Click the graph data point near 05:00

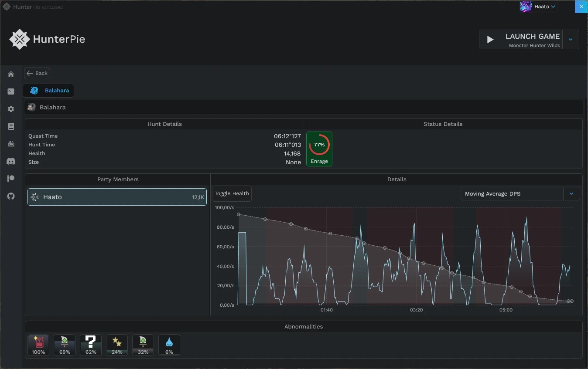512,287
